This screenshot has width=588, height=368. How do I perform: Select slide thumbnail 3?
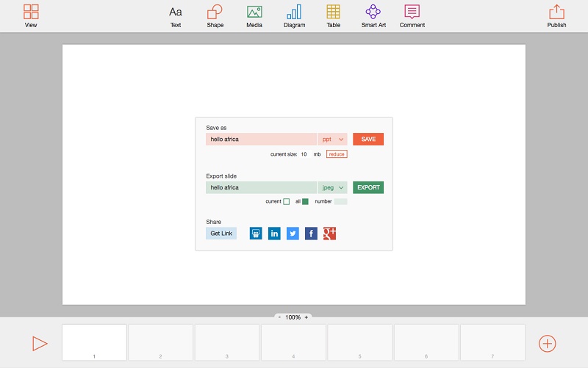click(227, 342)
